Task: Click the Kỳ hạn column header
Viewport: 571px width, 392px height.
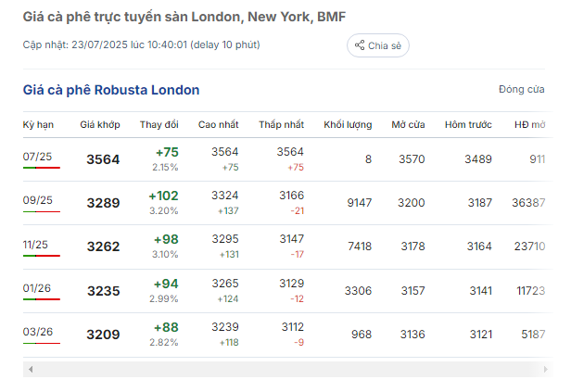Action: pyautogui.click(x=38, y=124)
